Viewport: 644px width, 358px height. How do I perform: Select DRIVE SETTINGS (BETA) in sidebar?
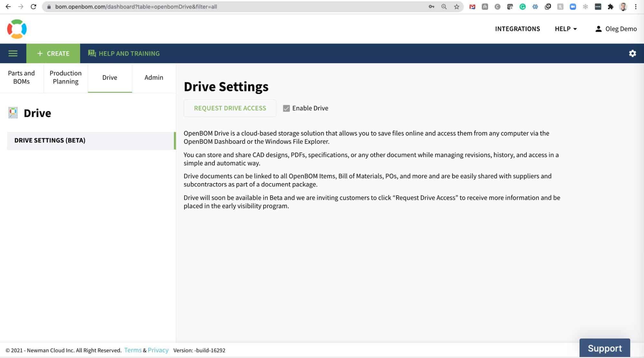(x=91, y=140)
